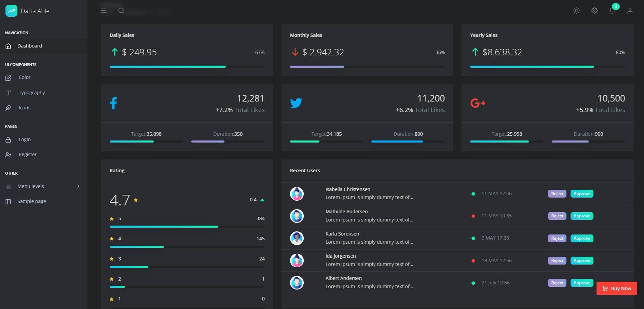644x309 pixels.
Task: Click the Facebook icon on the likes card
Action: (113, 103)
